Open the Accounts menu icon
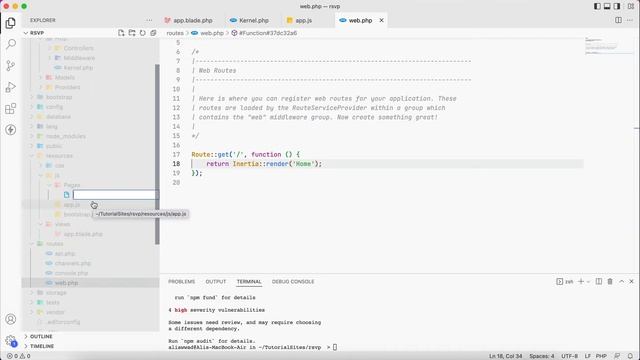Viewport: 640px width, 360px height. pyautogui.click(x=11, y=319)
